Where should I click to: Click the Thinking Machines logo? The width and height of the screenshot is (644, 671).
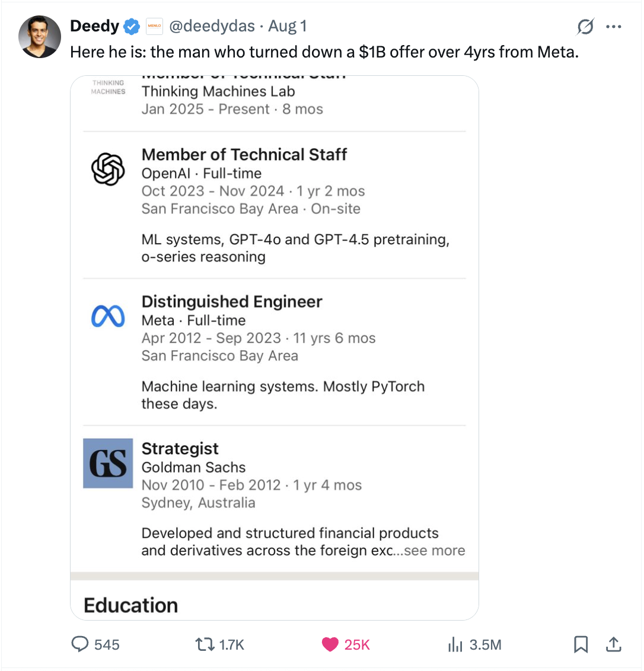(x=108, y=87)
